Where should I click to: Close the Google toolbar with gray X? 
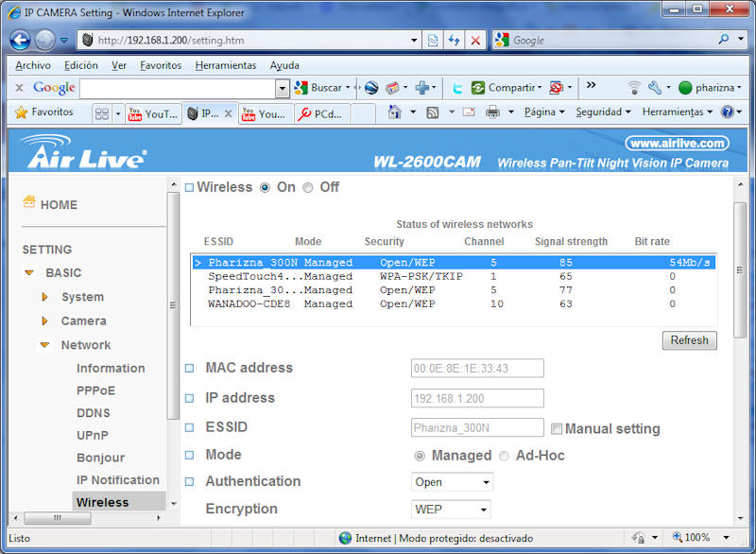pyautogui.click(x=19, y=88)
